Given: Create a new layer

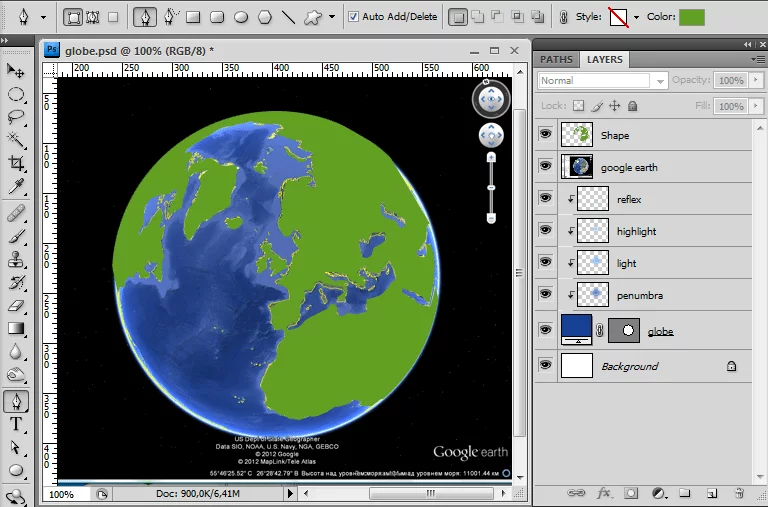Looking at the screenshot, I should pos(712,493).
